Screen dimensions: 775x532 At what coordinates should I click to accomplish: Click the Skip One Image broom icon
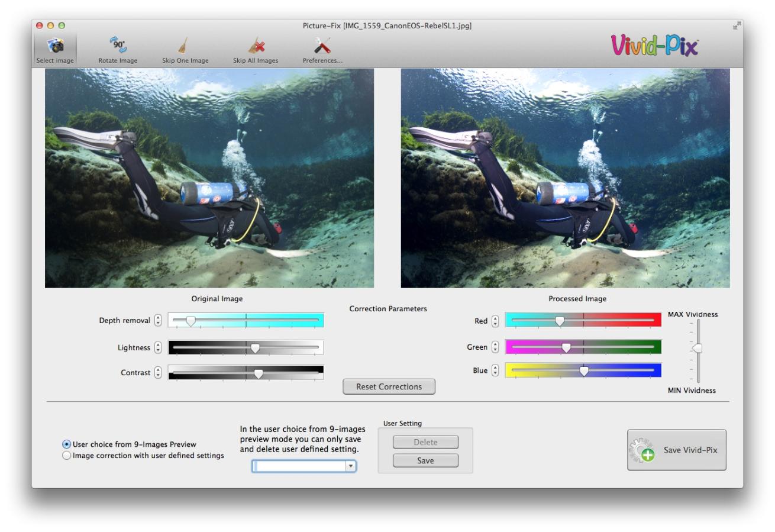click(x=185, y=46)
